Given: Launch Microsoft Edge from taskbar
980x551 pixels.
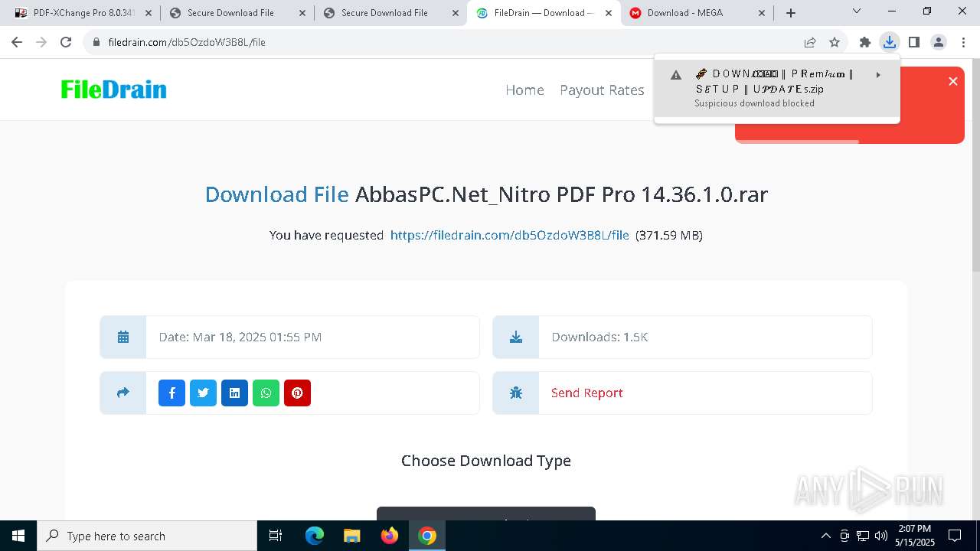Looking at the screenshot, I should point(315,536).
